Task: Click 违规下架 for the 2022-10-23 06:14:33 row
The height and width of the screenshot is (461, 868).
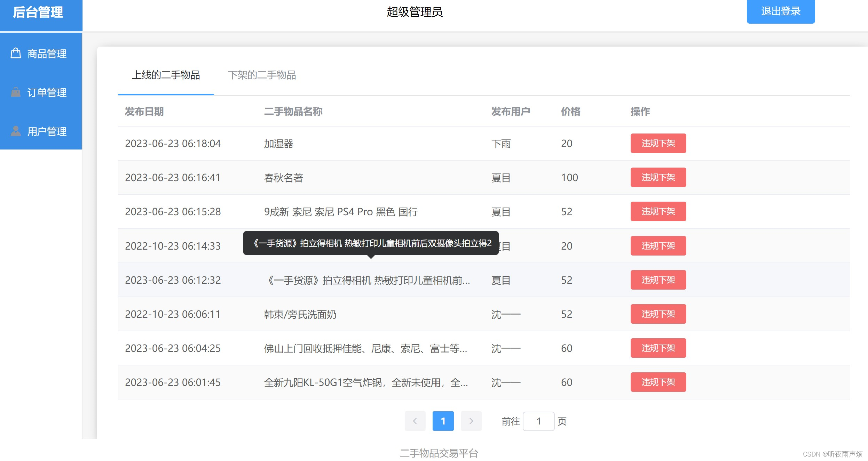Action: tap(658, 246)
